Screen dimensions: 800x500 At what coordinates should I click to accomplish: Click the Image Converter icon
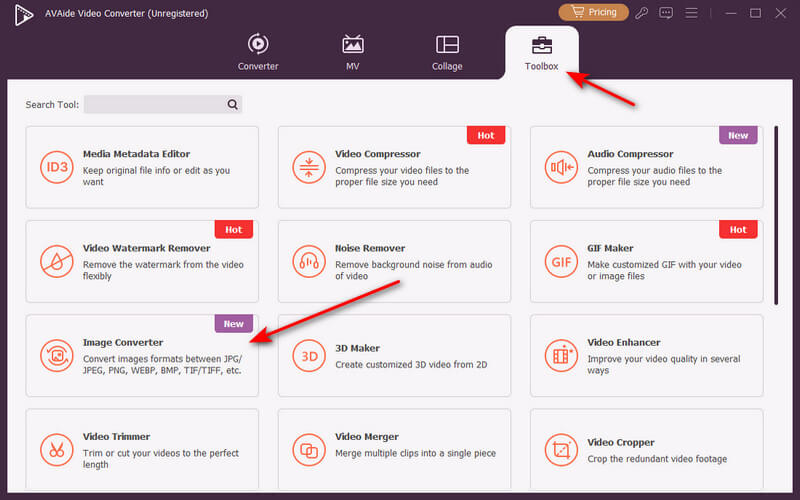point(57,356)
